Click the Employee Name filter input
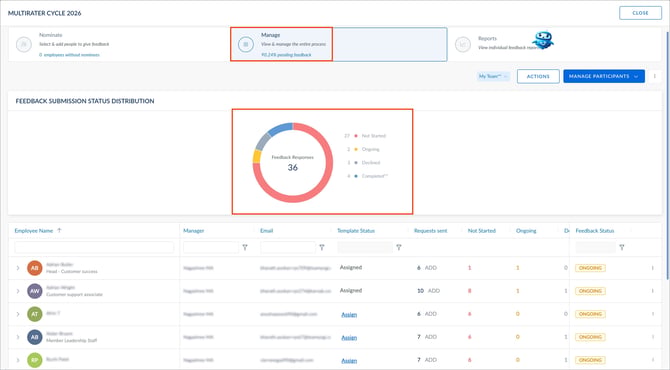This screenshot has width=670, height=370. 94,247
